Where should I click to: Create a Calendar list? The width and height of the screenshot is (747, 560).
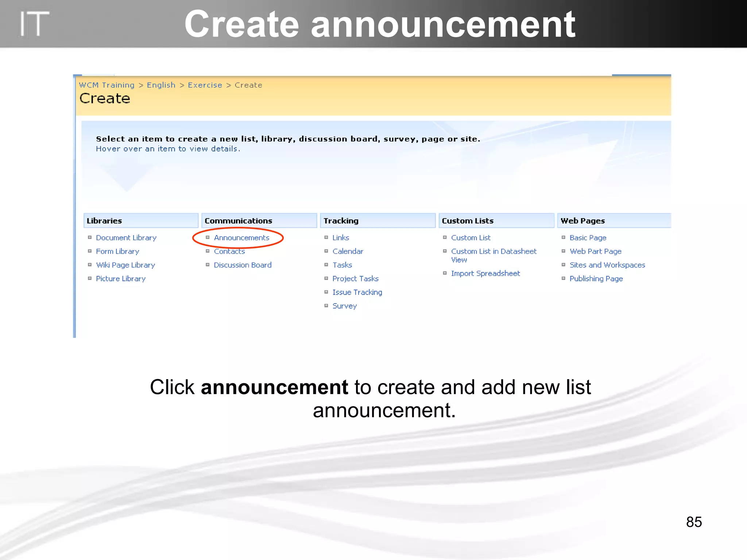coord(348,251)
